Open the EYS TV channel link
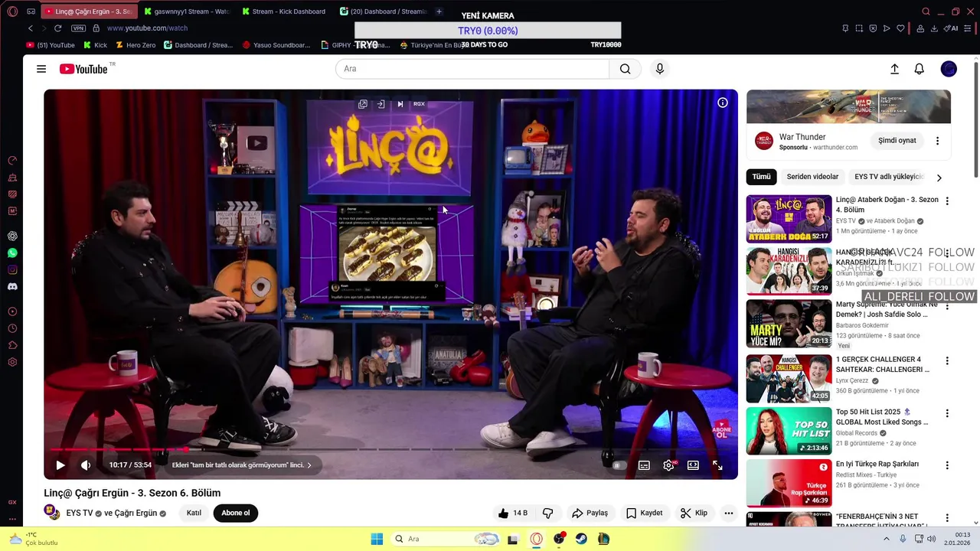 coord(80,513)
